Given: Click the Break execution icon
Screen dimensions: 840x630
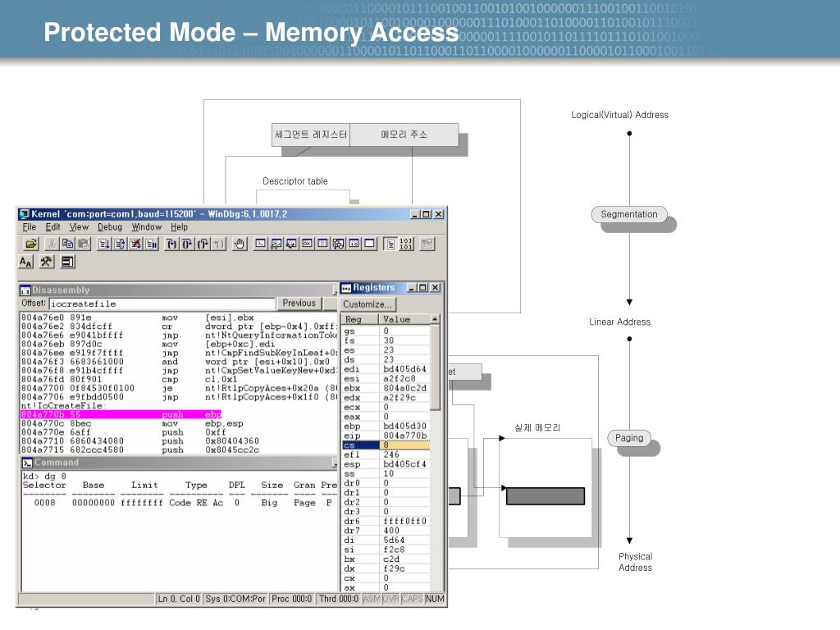Looking at the screenshot, I should pos(152,244).
